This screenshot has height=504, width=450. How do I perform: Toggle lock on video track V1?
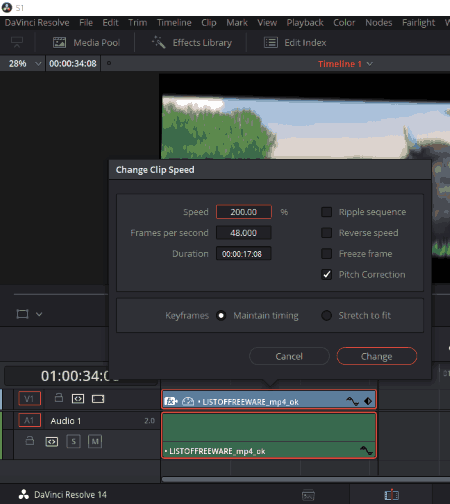tap(59, 398)
